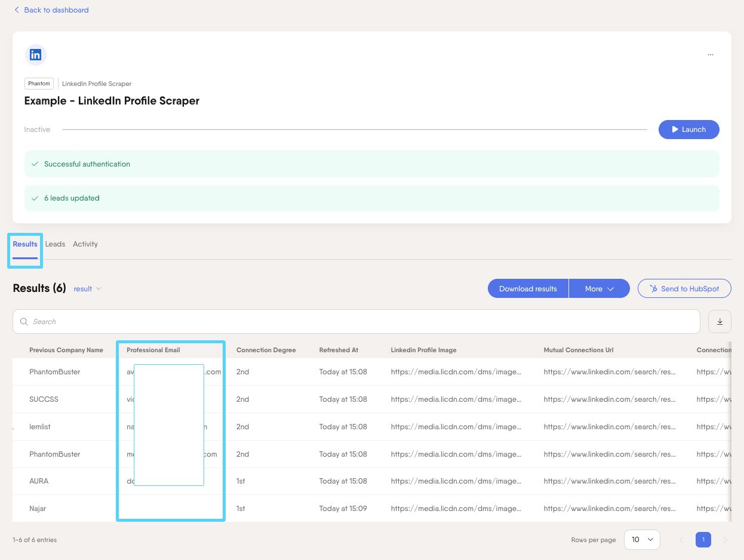Click 1st degree in AURA row
744x560 pixels.
click(241, 481)
